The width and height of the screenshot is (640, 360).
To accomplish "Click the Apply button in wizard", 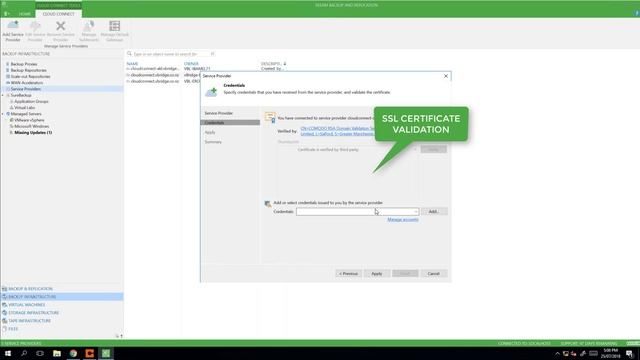I will [x=377, y=273].
